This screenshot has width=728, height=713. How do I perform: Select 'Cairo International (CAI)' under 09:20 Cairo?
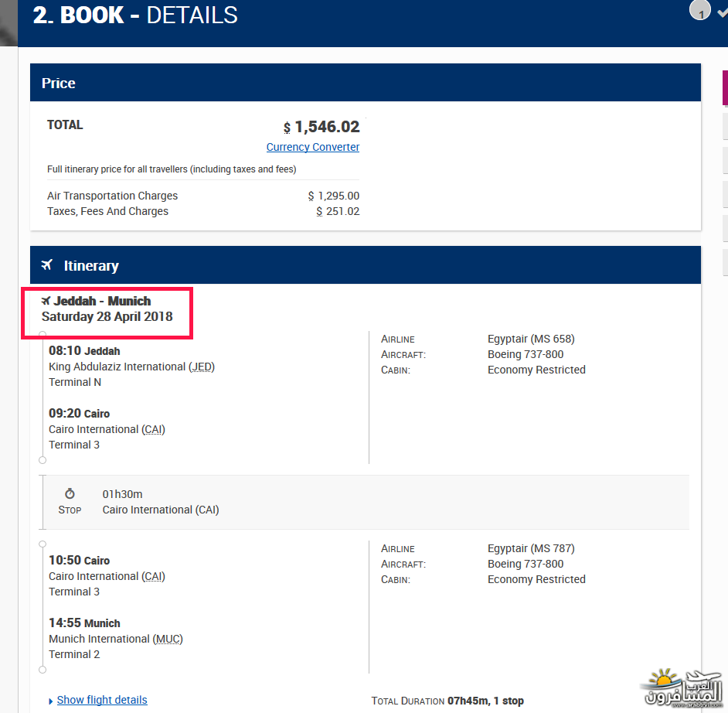click(107, 429)
